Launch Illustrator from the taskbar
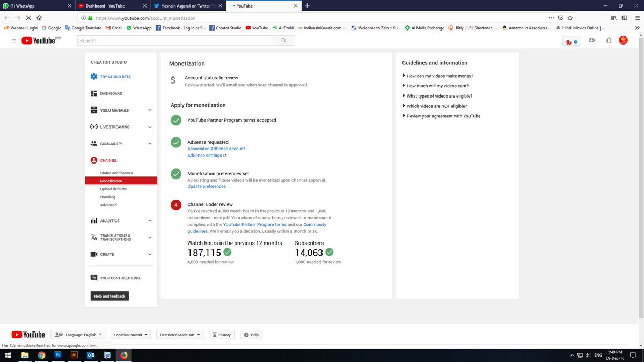Viewport: 644px width, 362px height. [x=74, y=355]
